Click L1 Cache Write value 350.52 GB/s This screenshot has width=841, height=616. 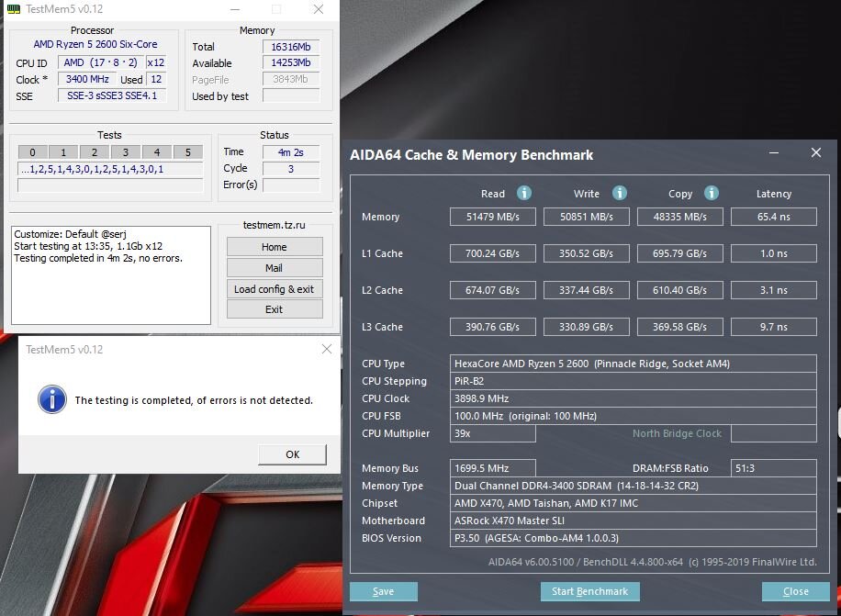(587, 253)
